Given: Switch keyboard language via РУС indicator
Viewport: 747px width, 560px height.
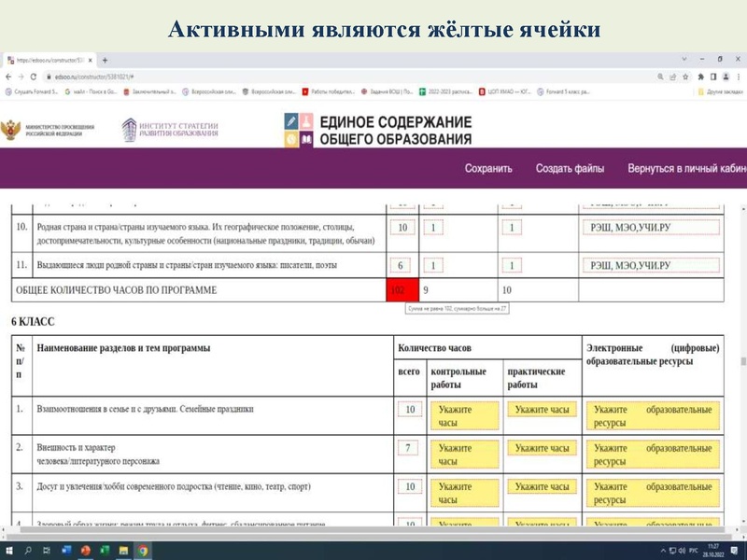Looking at the screenshot, I should (x=693, y=550).
